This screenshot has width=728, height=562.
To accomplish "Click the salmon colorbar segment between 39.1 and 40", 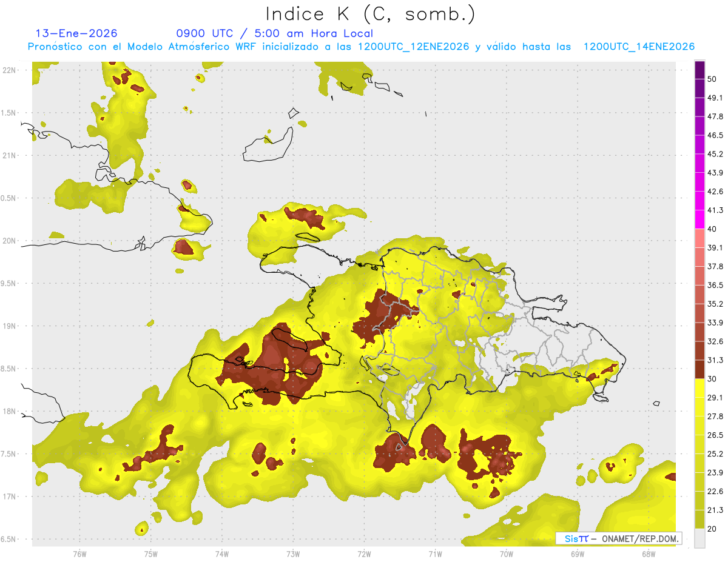I will [699, 238].
